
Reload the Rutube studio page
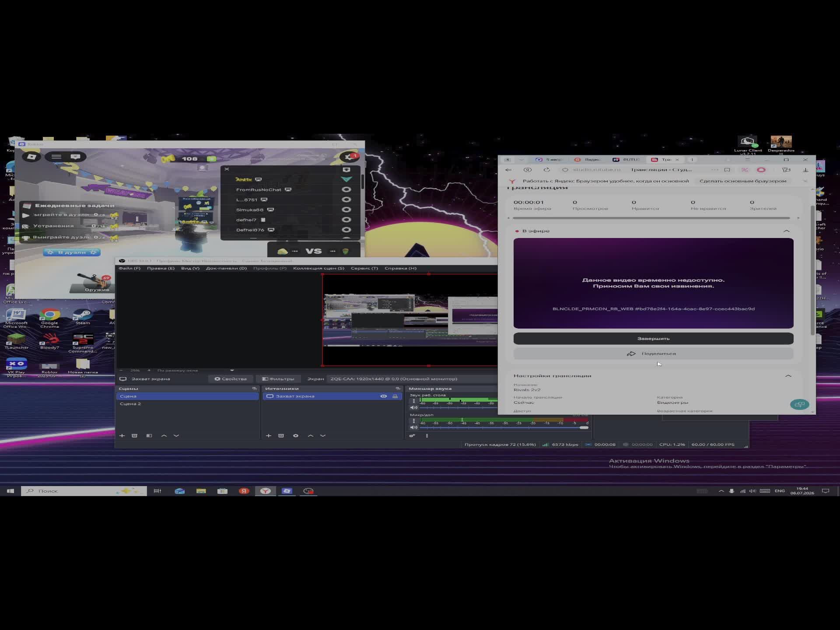pos(547,170)
